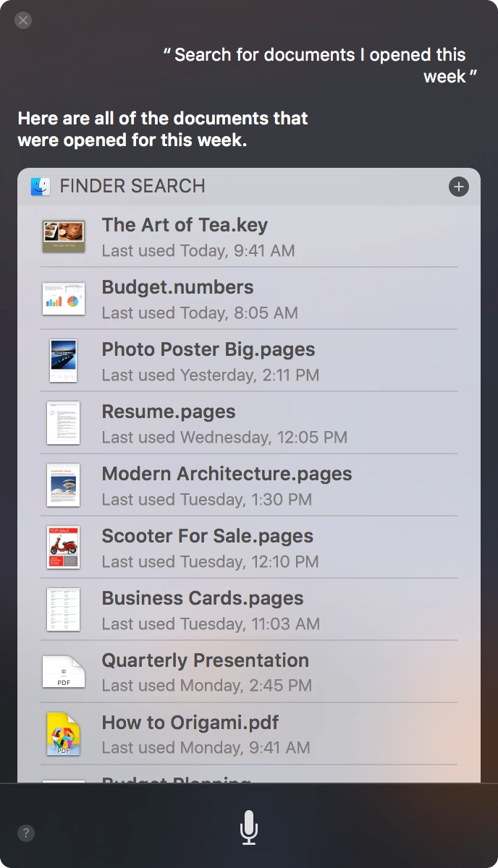Close the Siri window

tap(23, 20)
